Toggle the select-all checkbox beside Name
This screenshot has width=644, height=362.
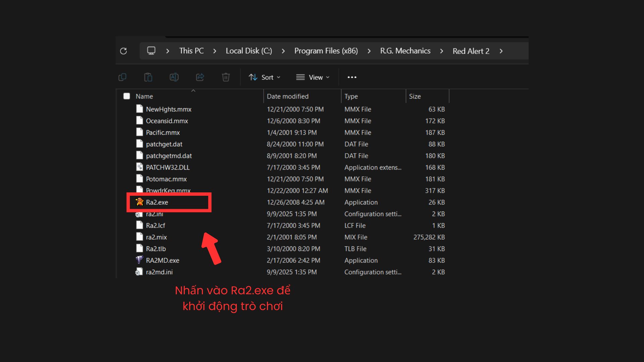coord(126,96)
